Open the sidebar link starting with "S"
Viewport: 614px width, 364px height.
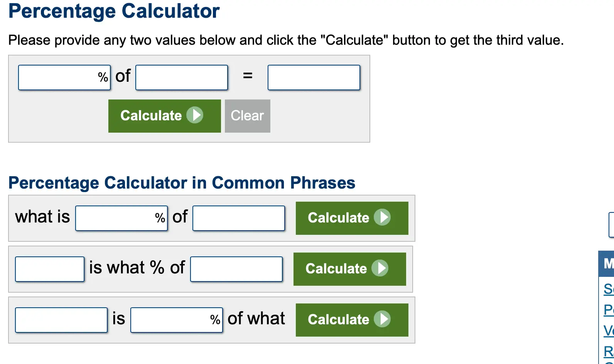[x=609, y=289]
